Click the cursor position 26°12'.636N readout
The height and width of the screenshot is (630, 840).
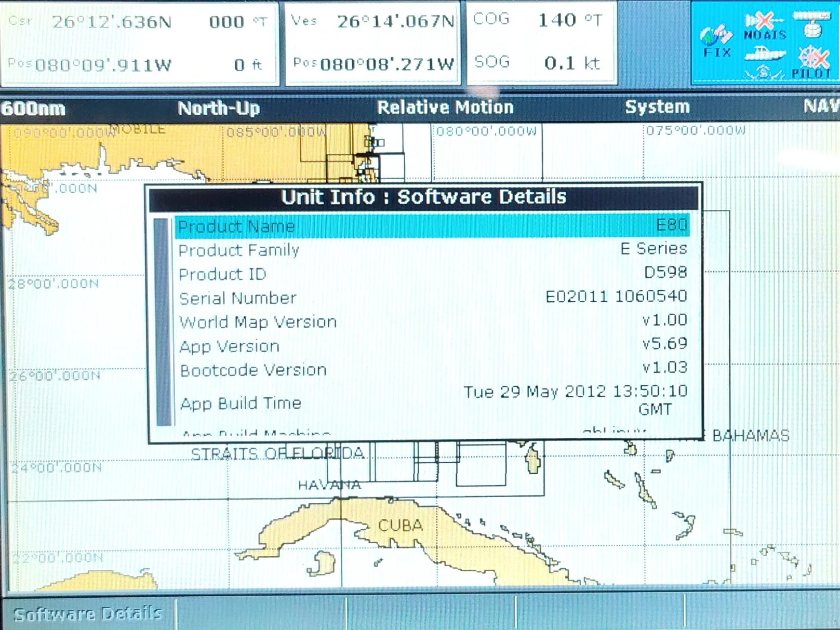point(112,22)
